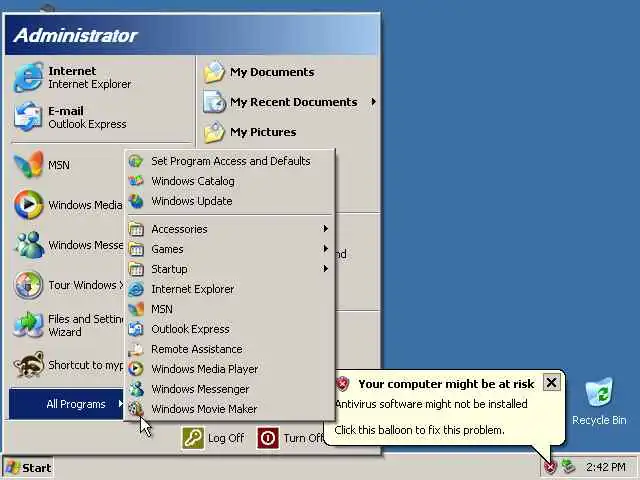
Task: Expand the Accessories submenu arrow
Action: 325,229
